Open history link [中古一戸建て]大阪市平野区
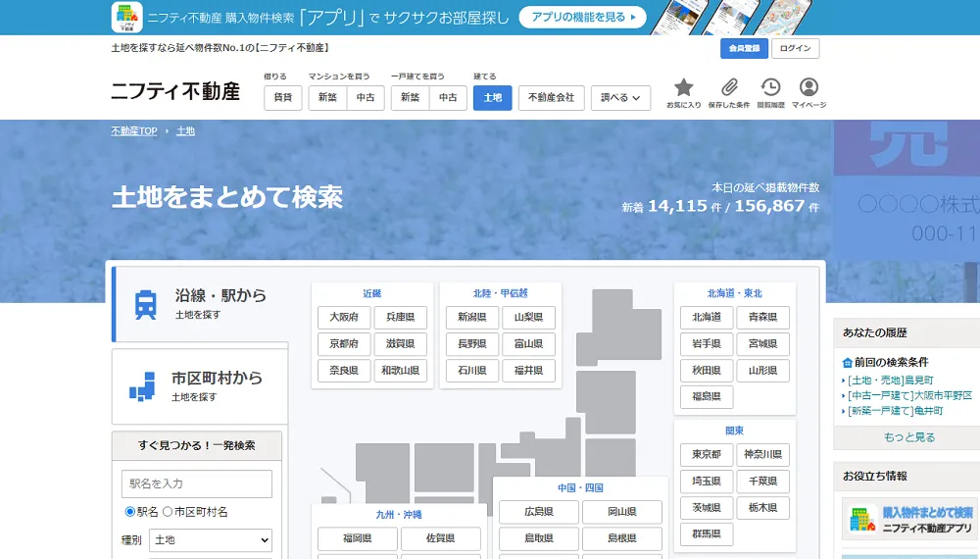This screenshot has width=980, height=559. (910, 396)
